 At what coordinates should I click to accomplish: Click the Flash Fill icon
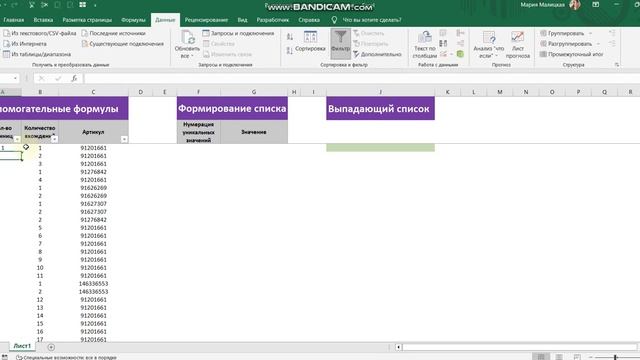pyautogui.click(x=443, y=33)
